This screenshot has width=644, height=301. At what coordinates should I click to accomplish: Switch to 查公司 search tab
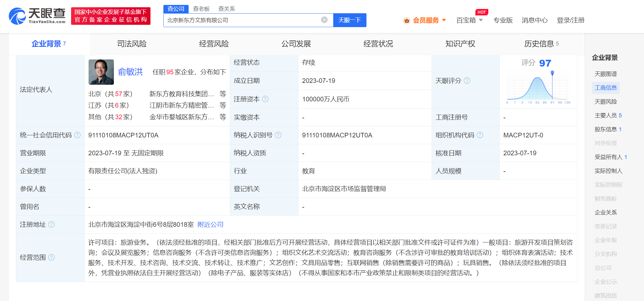(176, 9)
